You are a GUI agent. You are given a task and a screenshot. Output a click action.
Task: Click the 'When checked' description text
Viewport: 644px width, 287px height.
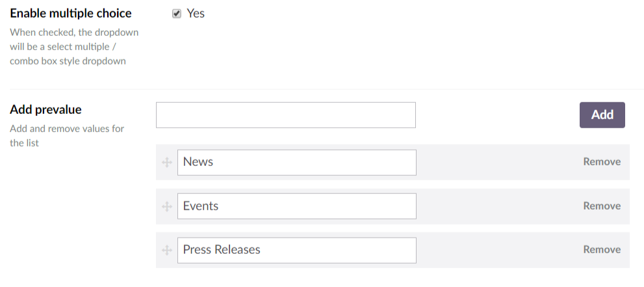point(74,46)
